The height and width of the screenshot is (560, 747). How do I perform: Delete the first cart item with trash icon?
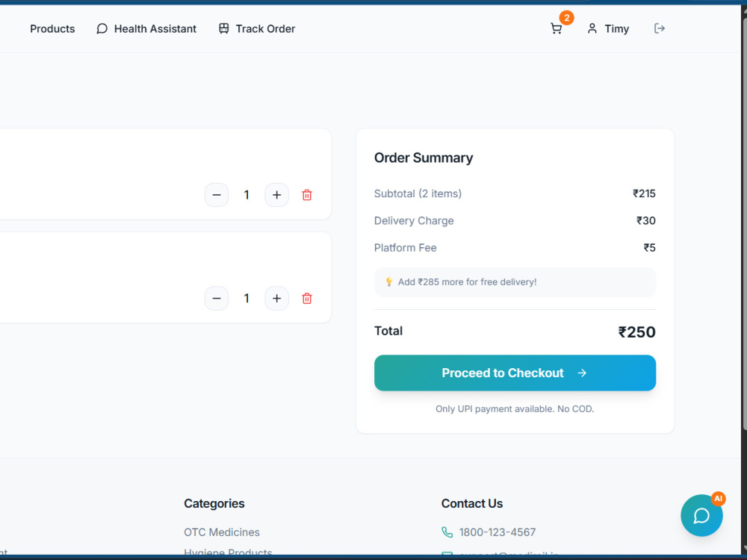[x=307, y=195]
